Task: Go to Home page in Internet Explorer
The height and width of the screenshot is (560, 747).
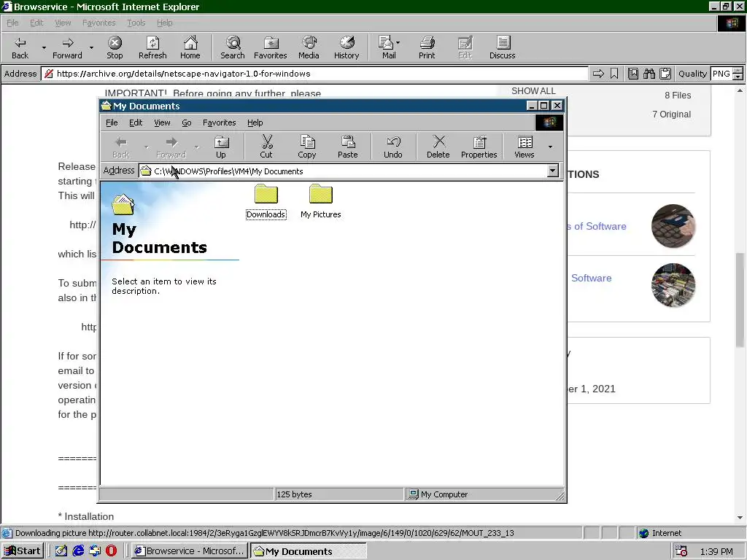Action: coord(190,47)
